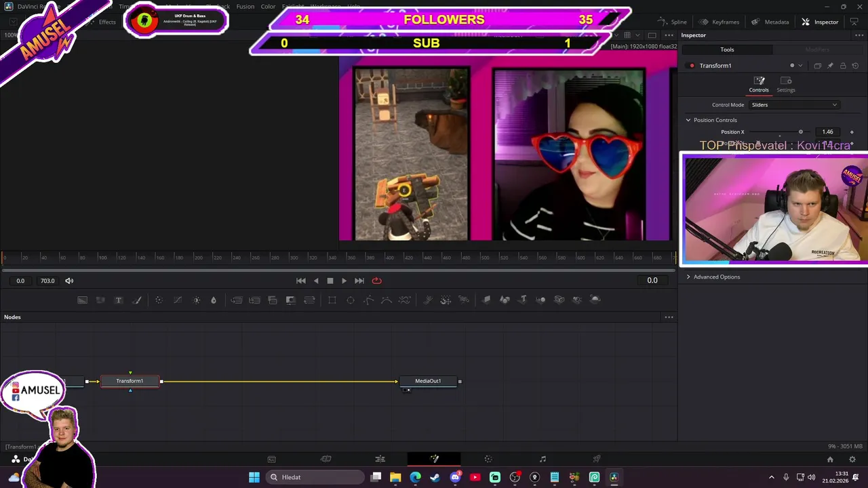Open Discord from the taskbar

tap(455, 477)
